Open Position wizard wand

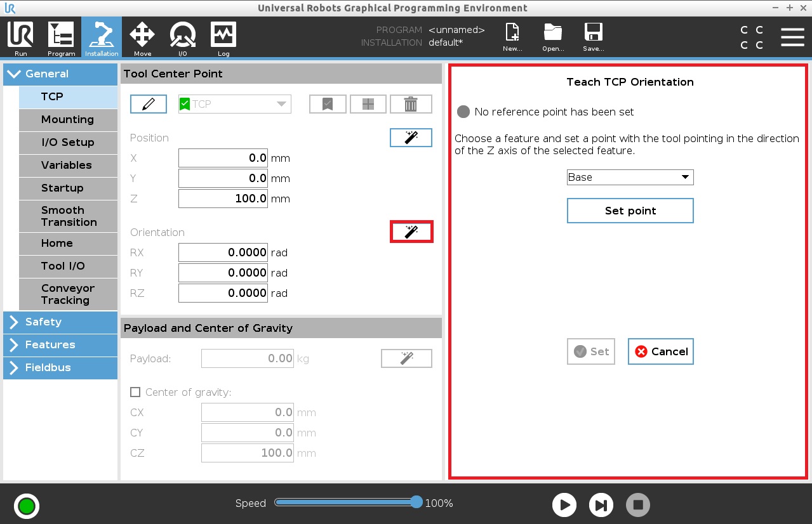tap(411, 138)
